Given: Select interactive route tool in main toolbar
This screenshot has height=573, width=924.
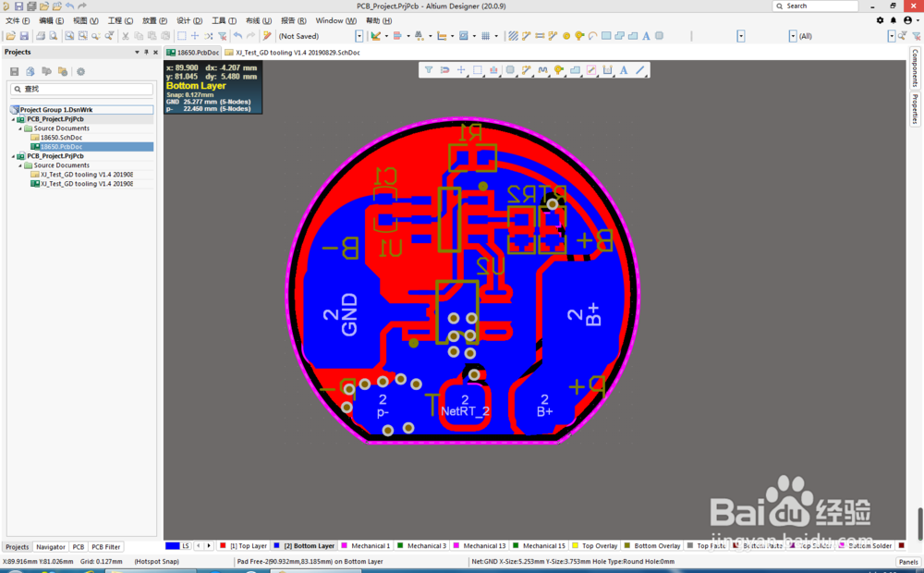Looking at the screenshot, I should pos(527,36).
